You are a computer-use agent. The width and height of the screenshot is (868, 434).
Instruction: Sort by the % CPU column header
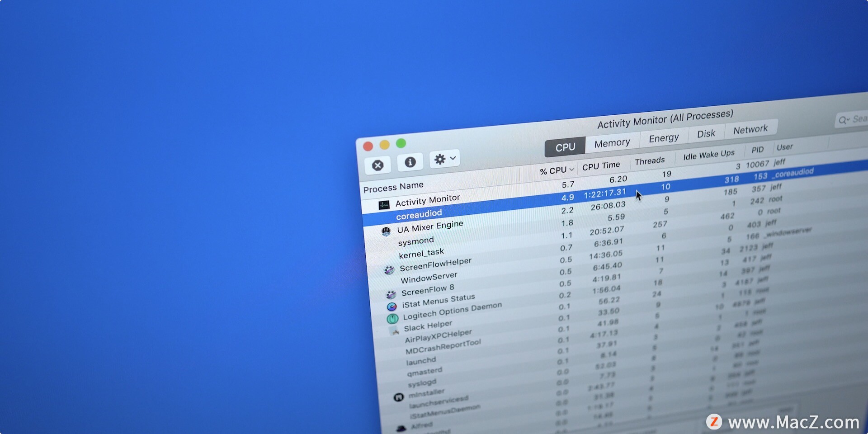tap(557, 170)
